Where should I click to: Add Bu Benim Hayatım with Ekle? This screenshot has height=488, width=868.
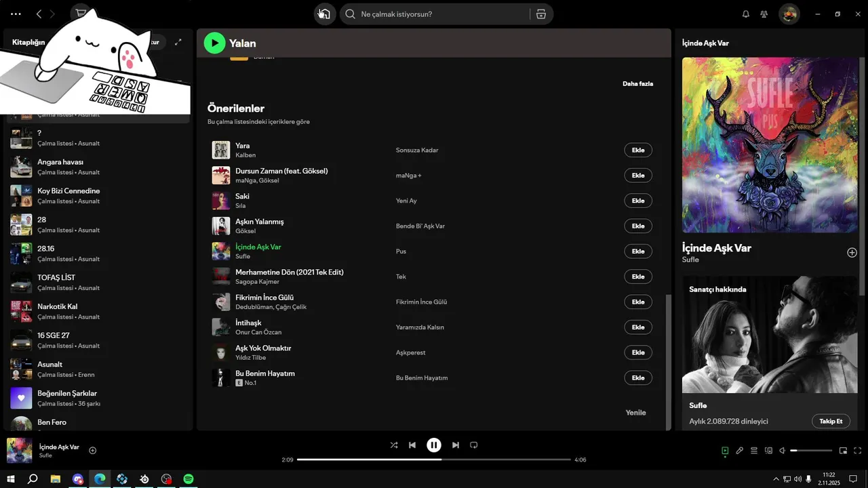click(638, 378)
